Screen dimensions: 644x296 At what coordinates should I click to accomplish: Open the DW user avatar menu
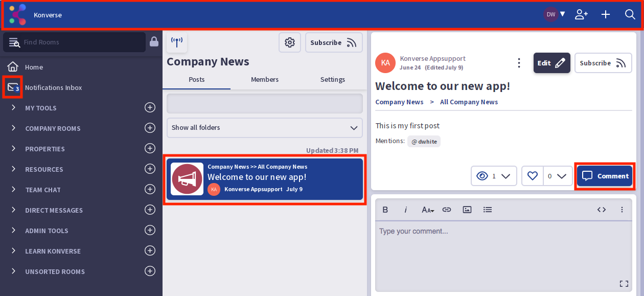(555, 14)
